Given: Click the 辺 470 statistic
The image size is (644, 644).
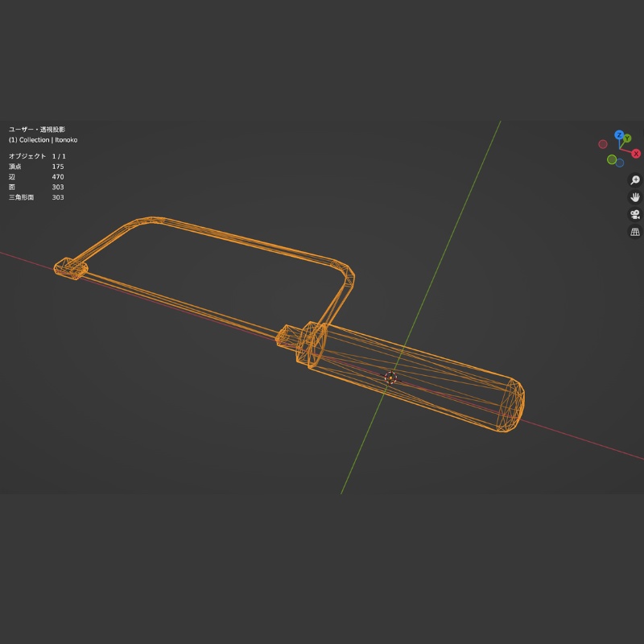Looking at the screenshot, I should (36, 176).
